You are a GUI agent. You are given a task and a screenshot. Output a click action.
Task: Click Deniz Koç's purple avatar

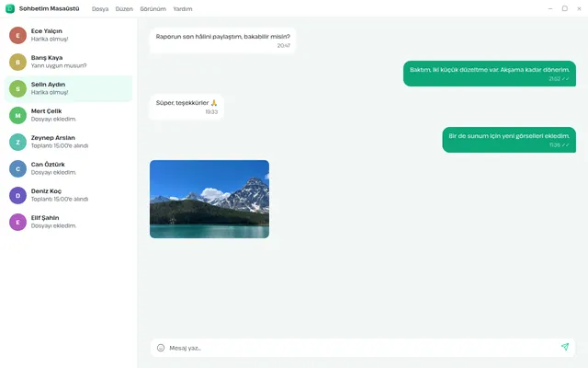17,195
